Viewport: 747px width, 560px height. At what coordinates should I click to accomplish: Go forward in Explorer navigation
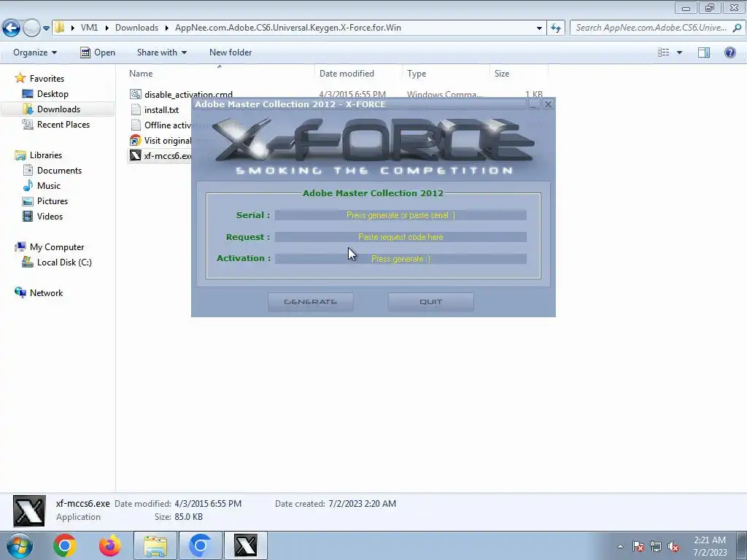pyautogui.click(x=31, y=28)
